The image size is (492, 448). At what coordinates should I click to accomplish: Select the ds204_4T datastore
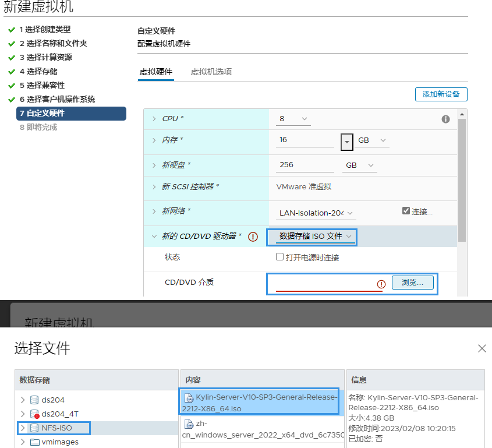point(60,414)
